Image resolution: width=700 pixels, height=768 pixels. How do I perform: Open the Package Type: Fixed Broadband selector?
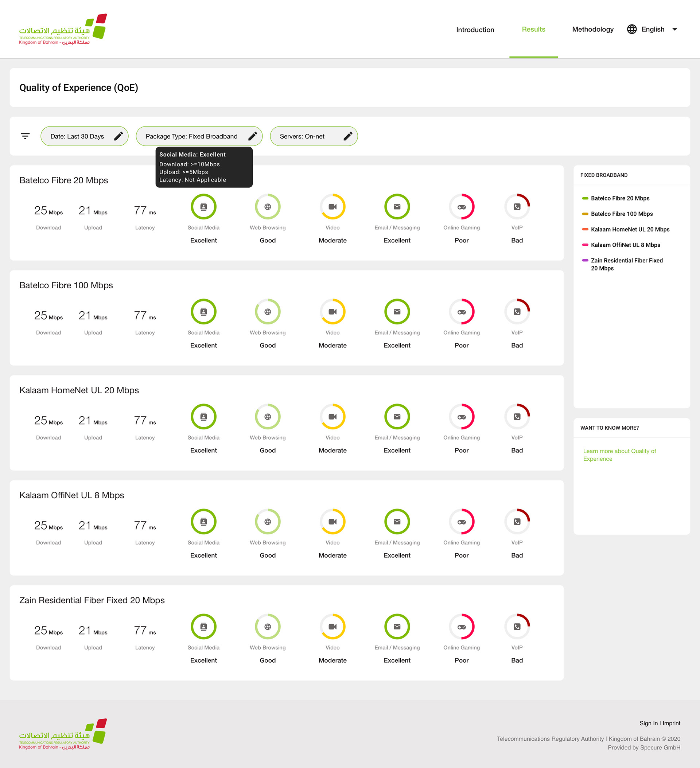(x=191, y=136)
